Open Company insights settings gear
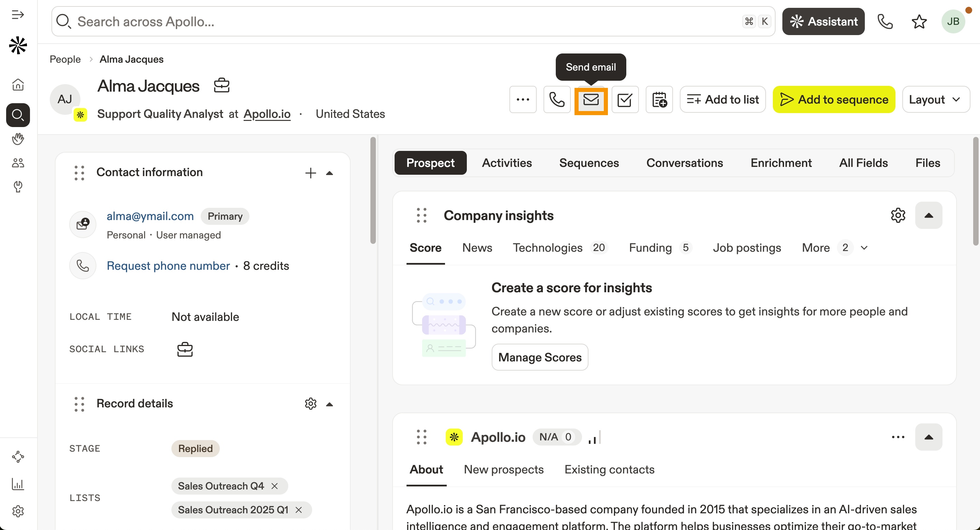 click(898, 216)
